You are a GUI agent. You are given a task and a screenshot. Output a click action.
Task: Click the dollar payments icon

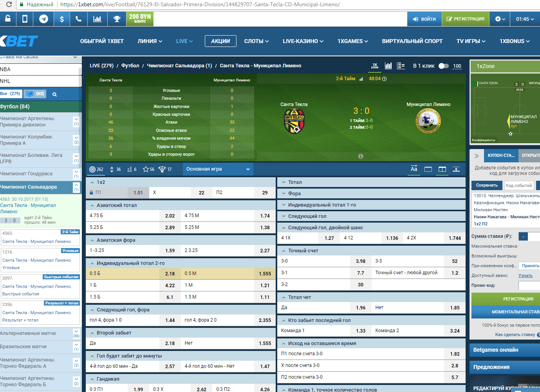click(x=62, y=18)
